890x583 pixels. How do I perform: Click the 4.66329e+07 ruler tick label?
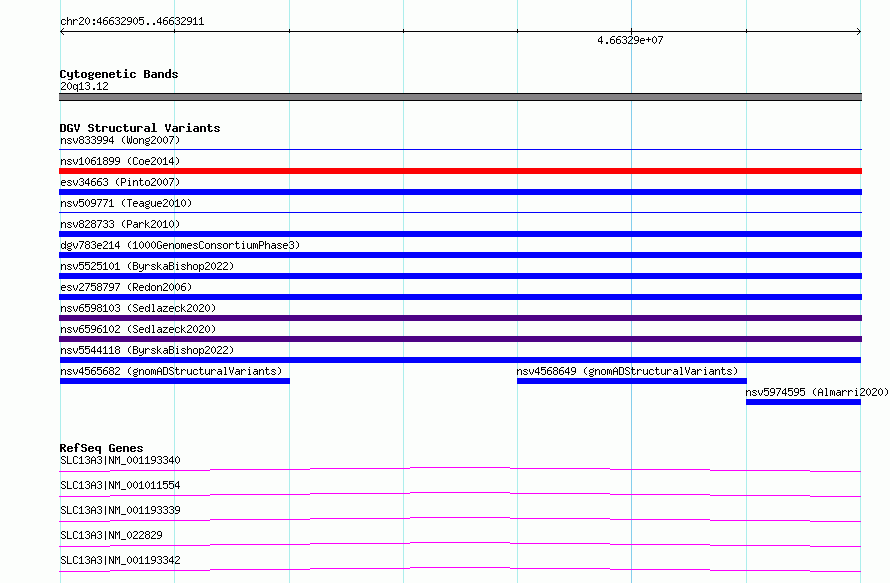pos(630,40)
